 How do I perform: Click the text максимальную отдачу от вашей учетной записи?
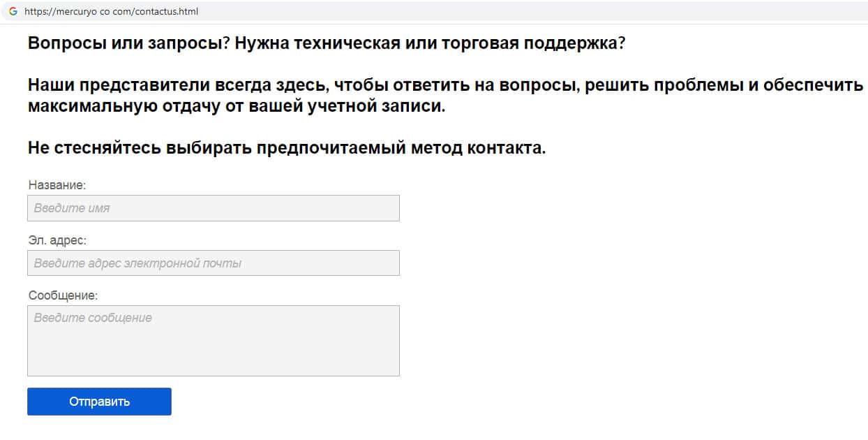(x=236, y=108)
